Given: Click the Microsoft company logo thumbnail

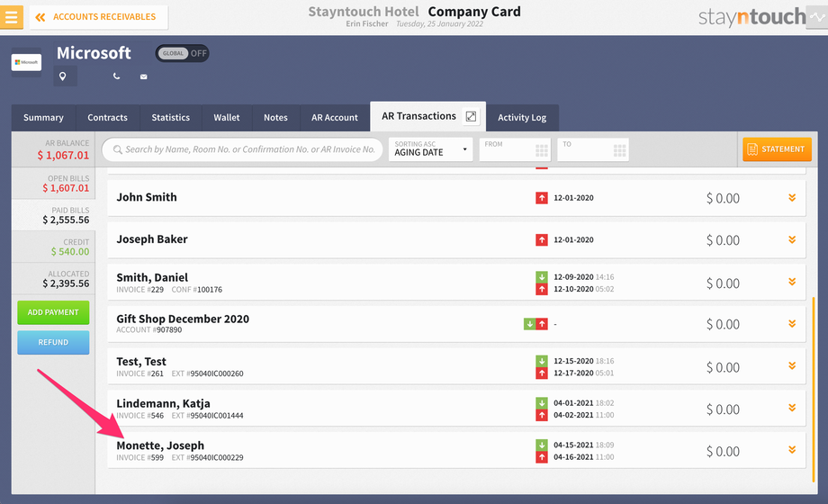Looking at the screenshot, I should (x=26, y=62).
